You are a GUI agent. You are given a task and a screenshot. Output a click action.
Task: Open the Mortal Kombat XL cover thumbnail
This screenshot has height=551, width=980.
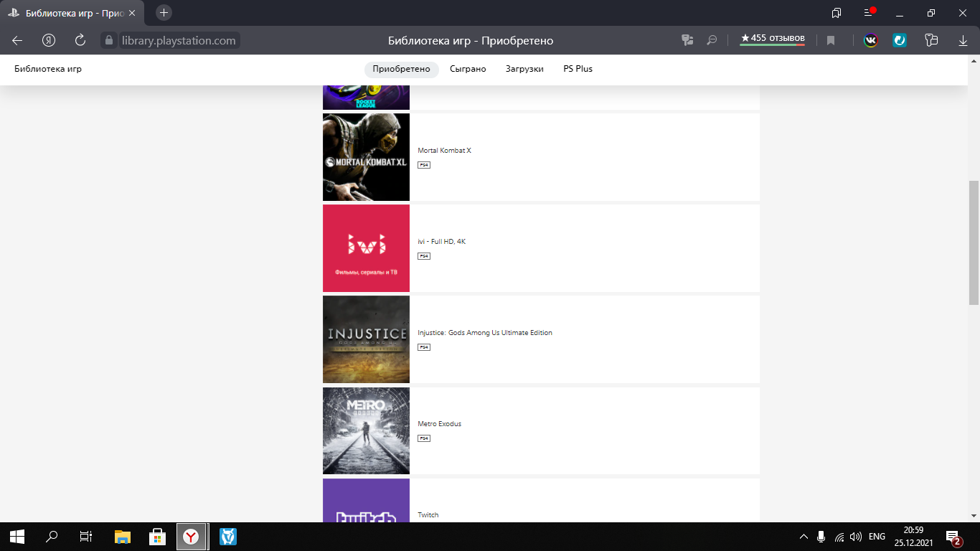point(366,157)
